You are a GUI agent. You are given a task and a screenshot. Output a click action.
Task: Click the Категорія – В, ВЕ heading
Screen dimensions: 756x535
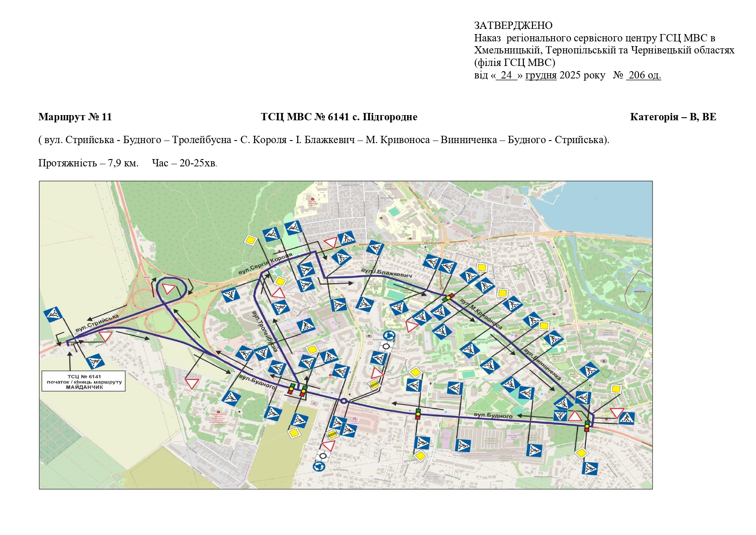coord(673,117)
